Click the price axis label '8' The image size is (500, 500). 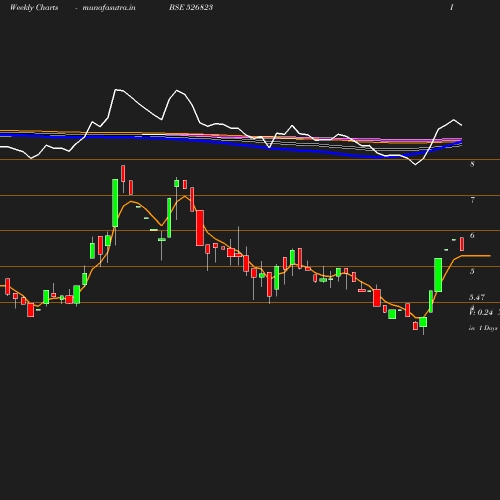coord(472,164)
